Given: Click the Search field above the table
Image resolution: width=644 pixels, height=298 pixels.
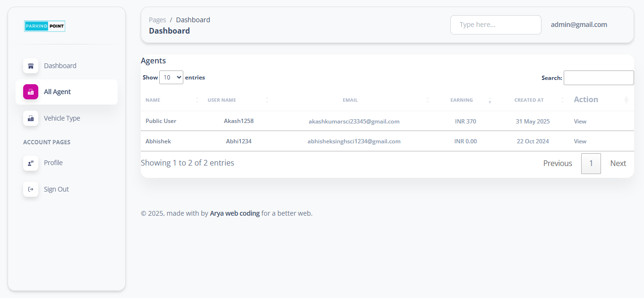Looking at the screenshot, I should pos(598,78).
